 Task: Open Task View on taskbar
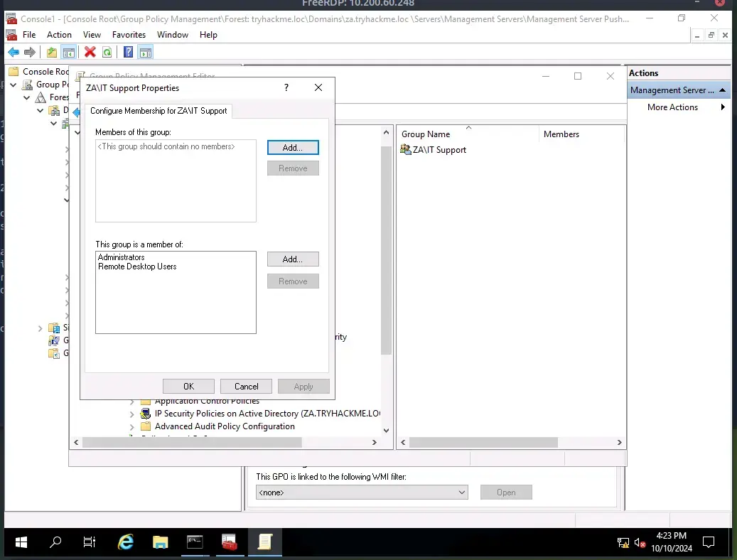pyautogui.click(x=90, y=542)
